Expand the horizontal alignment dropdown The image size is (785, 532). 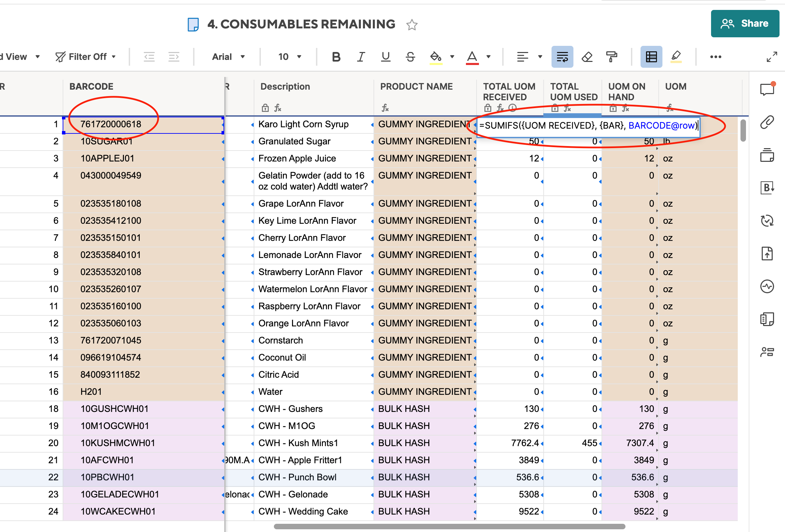click(540, 57)
